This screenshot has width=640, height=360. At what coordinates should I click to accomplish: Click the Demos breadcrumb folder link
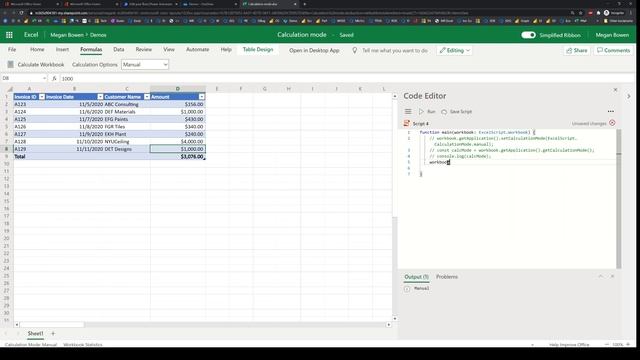pyautogui.click(x=98, y=35)
